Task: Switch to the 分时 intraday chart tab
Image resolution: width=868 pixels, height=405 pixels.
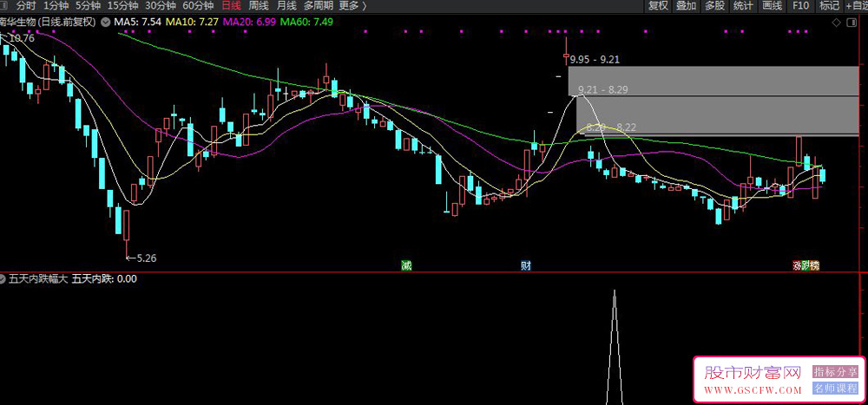Action: coord(25,6)
